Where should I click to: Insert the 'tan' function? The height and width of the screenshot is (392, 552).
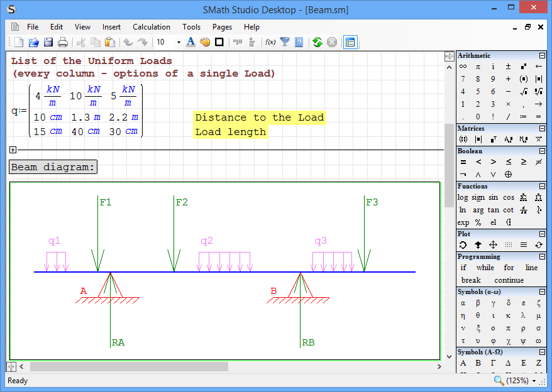point(493,210)
